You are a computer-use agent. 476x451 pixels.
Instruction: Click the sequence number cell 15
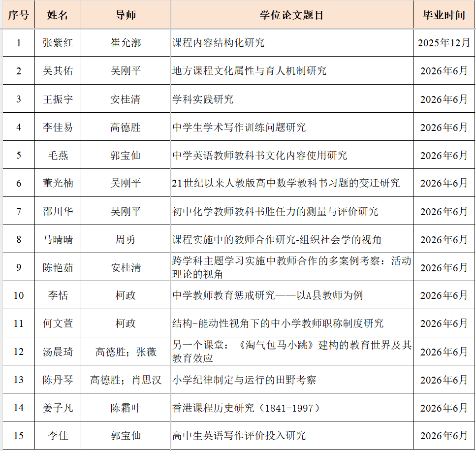pos(19,436)
